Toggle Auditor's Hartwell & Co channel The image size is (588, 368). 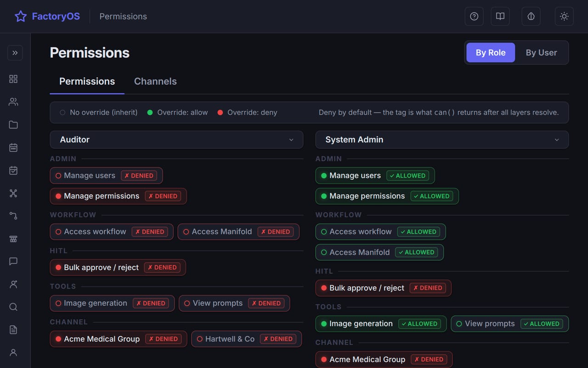tap(246, 339)
